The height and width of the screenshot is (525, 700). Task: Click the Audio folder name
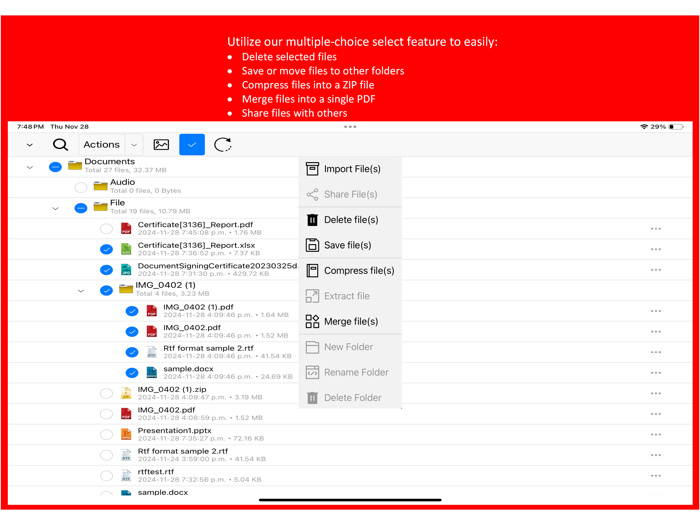pyautogui.click(x=123, y=182)
